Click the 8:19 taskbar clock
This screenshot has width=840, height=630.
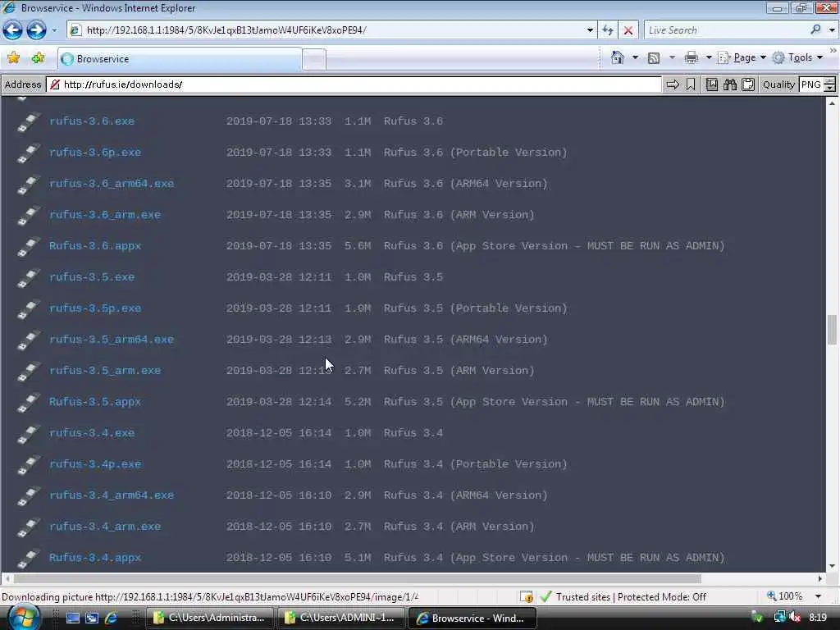click(x=818, y=618)
